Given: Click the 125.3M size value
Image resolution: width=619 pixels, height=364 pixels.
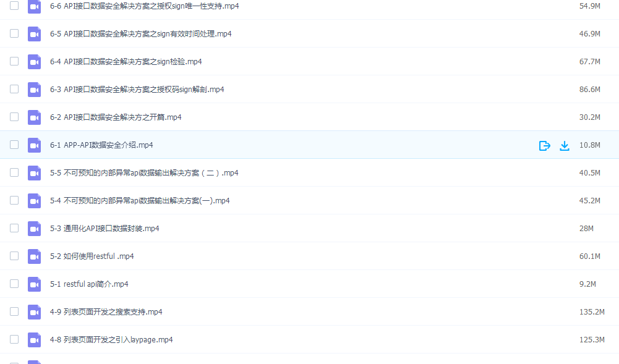Looking at the screenshot, I should [x=592, y=339].
